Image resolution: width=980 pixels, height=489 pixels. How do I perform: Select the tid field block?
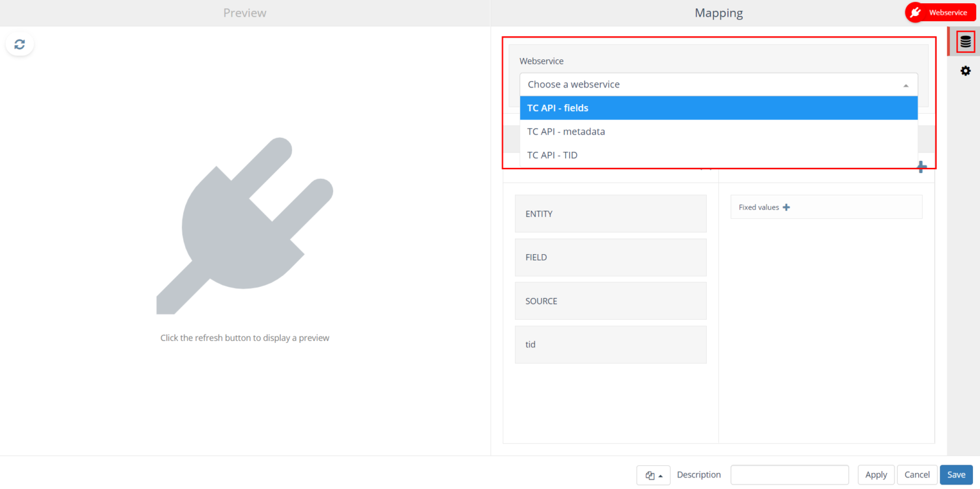point(611,345)
